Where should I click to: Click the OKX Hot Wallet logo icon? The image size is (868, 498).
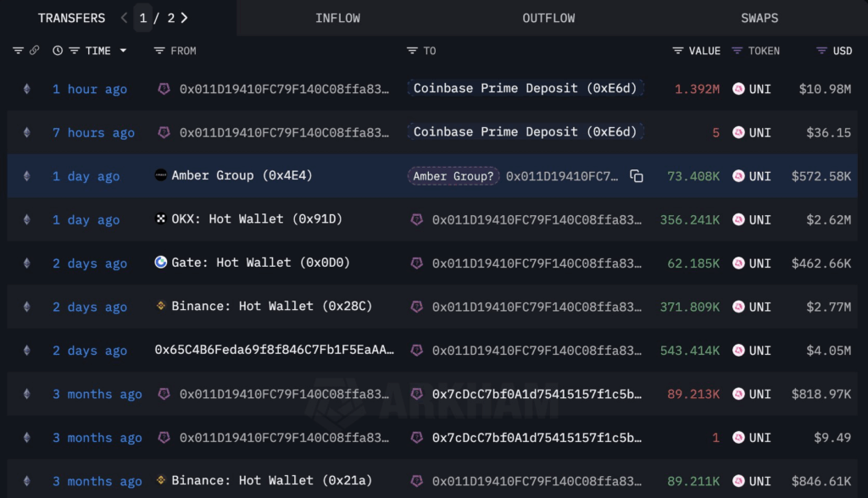(161, 219)
